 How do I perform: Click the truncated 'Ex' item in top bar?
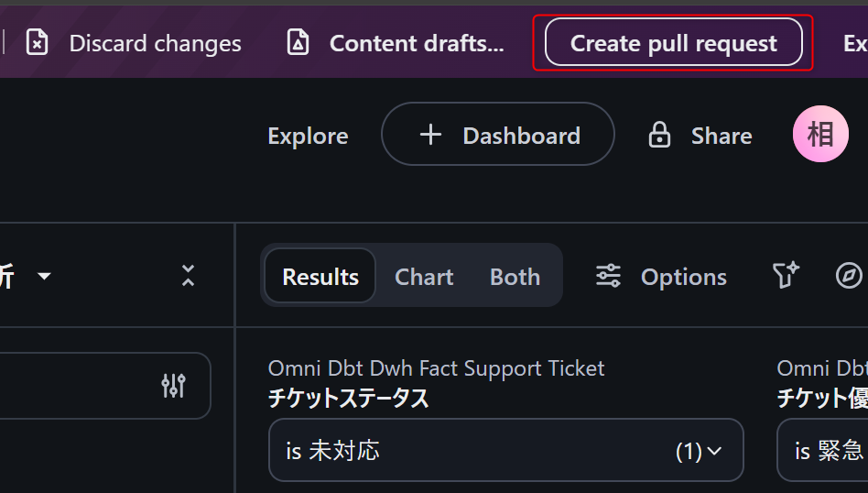point(855,43)
